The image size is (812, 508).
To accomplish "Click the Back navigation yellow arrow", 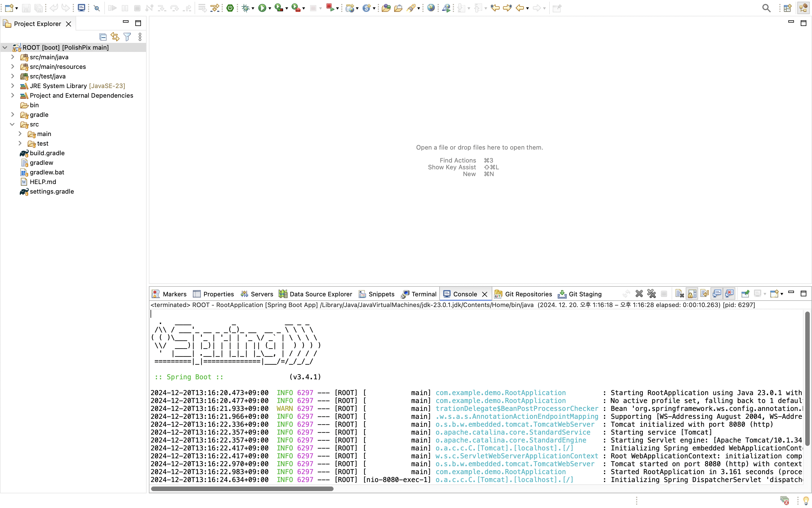I will coord(519,8).
